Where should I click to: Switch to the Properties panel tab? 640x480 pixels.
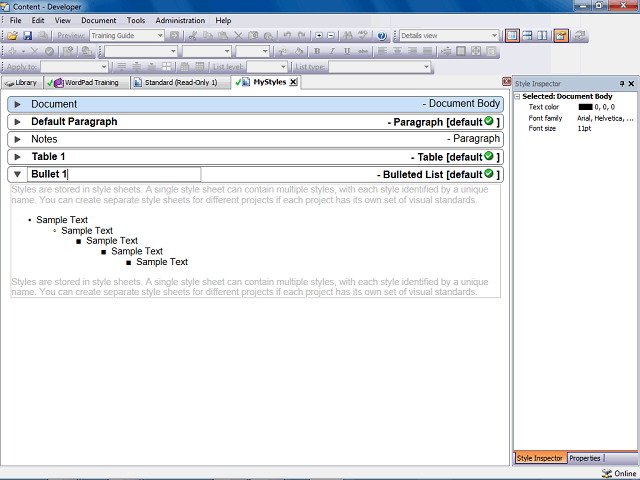coord(584,458)
